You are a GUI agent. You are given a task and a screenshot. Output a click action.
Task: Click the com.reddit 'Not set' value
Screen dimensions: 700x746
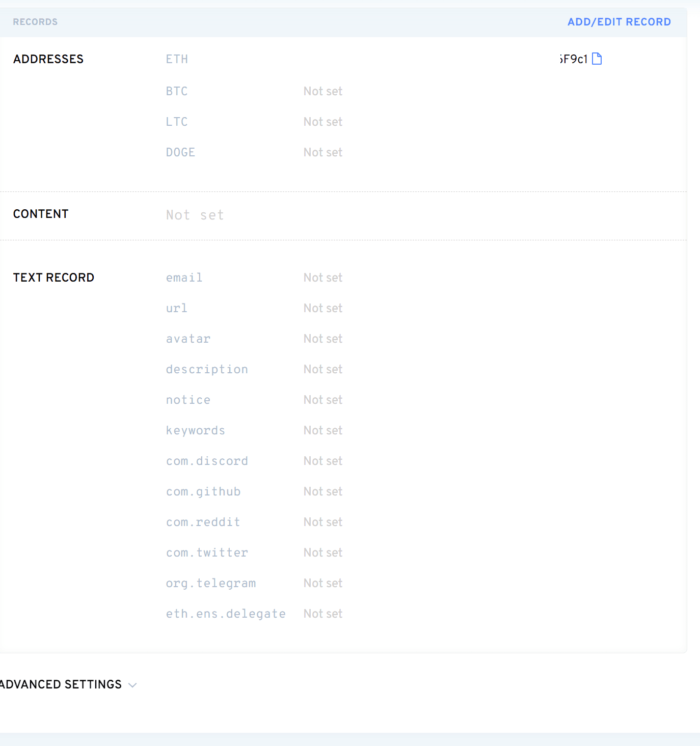[323, 522]
